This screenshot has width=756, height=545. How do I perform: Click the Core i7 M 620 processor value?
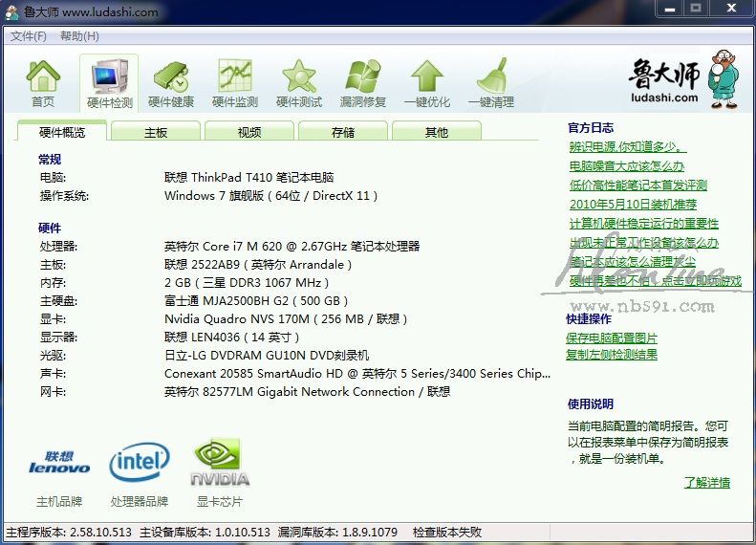292,247
